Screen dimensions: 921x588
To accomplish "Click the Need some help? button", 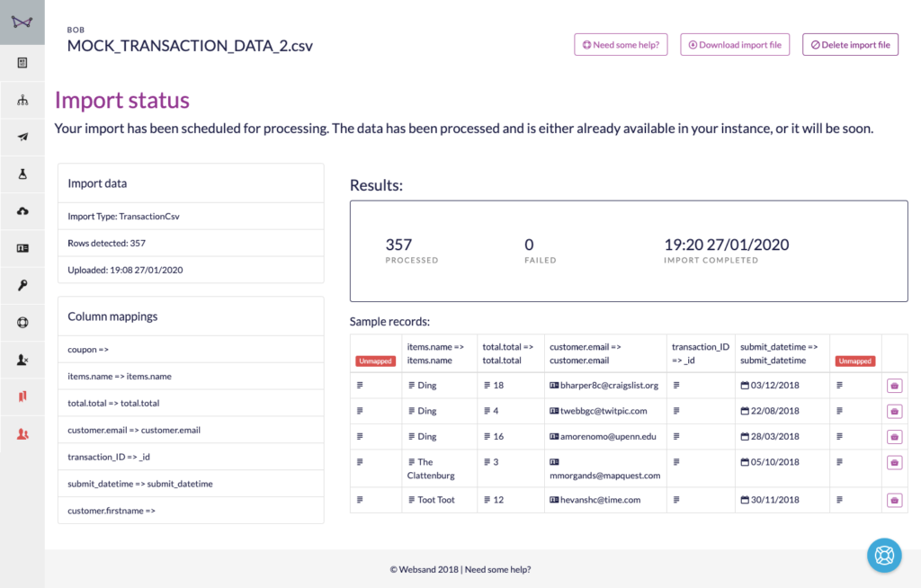I will coord(621,44).
